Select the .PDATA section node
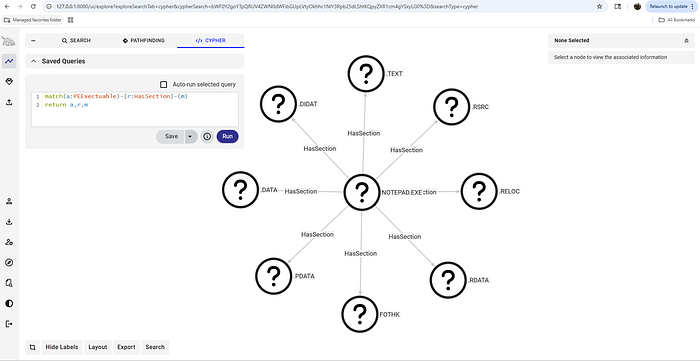 pos(274,276)
